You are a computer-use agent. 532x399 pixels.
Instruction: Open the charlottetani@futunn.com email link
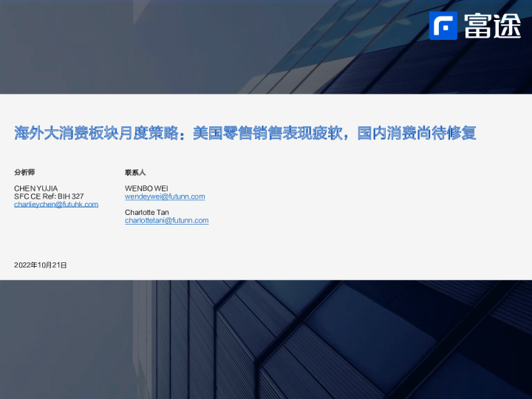pyautogui.click(x=166, y=220)
